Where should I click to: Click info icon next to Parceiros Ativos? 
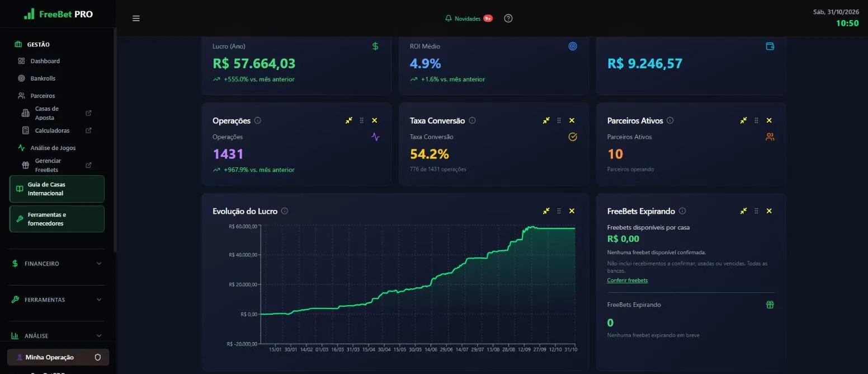pyautogui.click(x=670, y=120)
